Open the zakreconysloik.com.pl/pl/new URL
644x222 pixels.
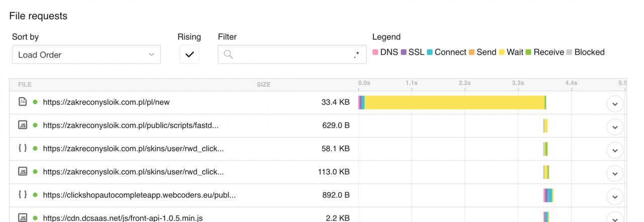106,102
